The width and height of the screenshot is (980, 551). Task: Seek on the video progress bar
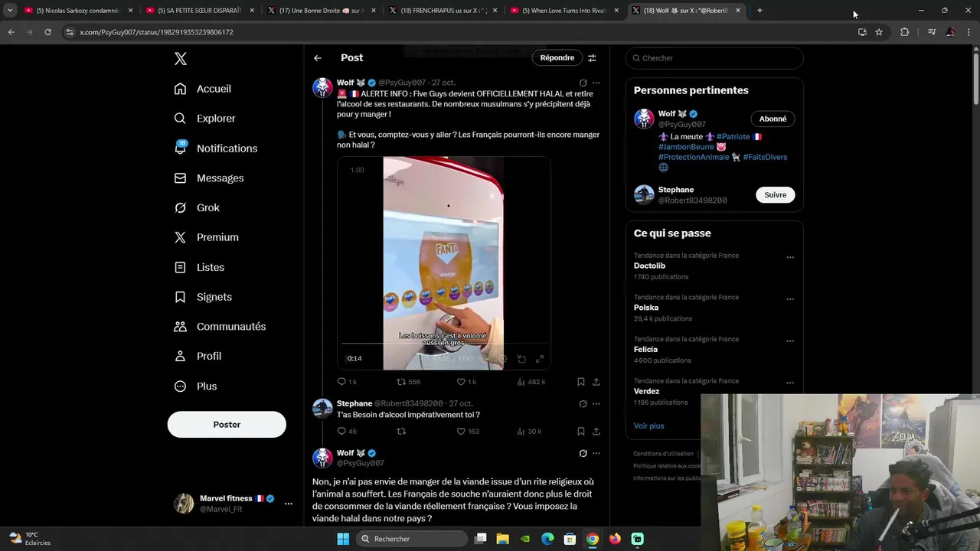coord(444,344)
